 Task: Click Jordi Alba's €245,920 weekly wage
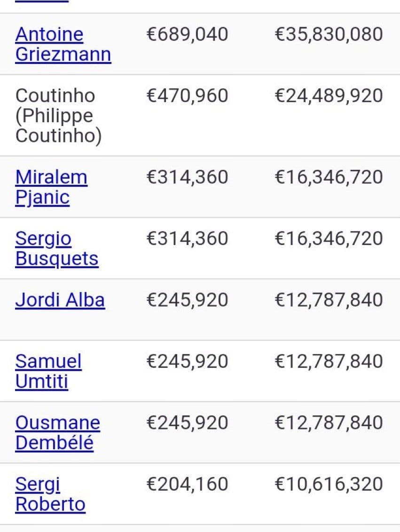(187, 300)
